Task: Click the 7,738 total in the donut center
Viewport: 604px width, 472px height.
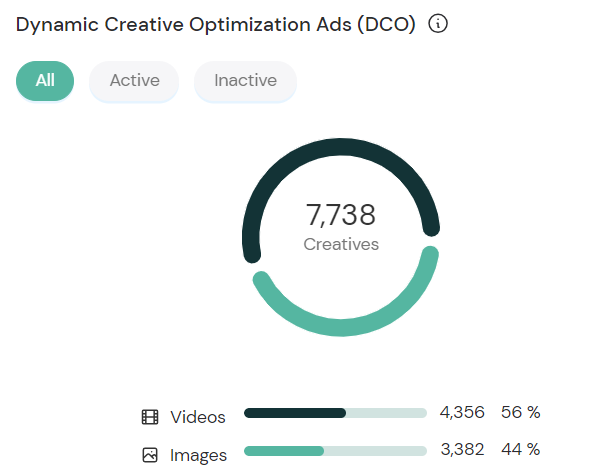Action: [x=341, y=215]
